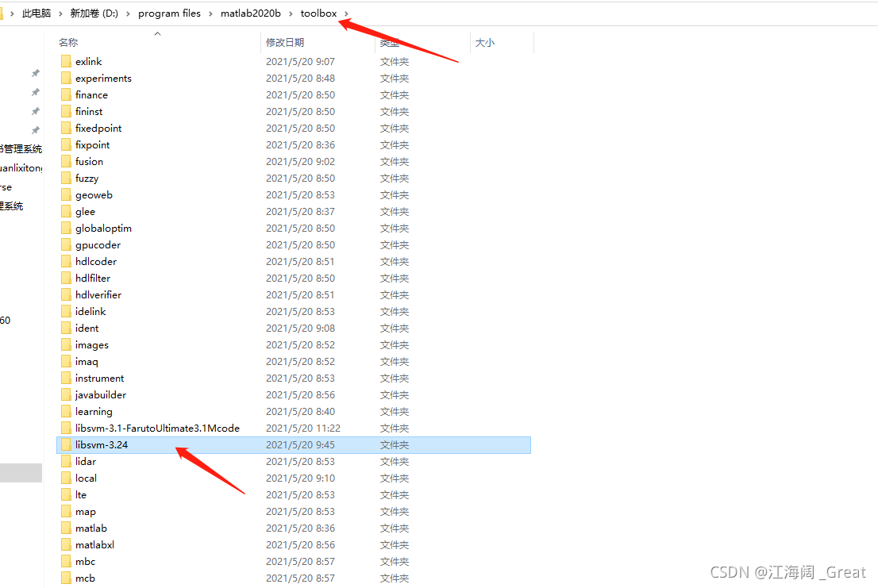Image resolution: width=878 pixels, height=588 pixels.
Task: Click the globaloptim folder icon
Action: point(66,229)
